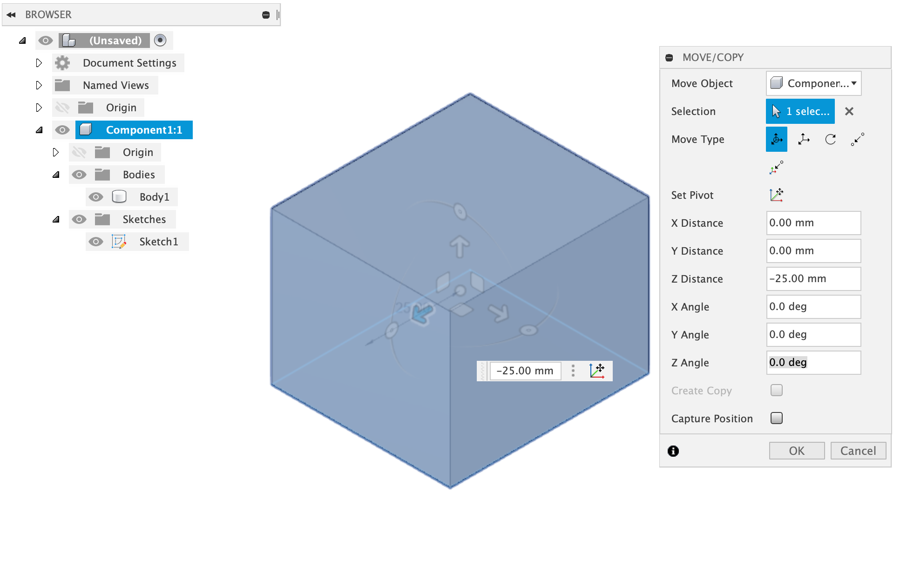Collapse the Component1:1 node
The width and height of the screenshot is (907, 588).
coord(39,130)
